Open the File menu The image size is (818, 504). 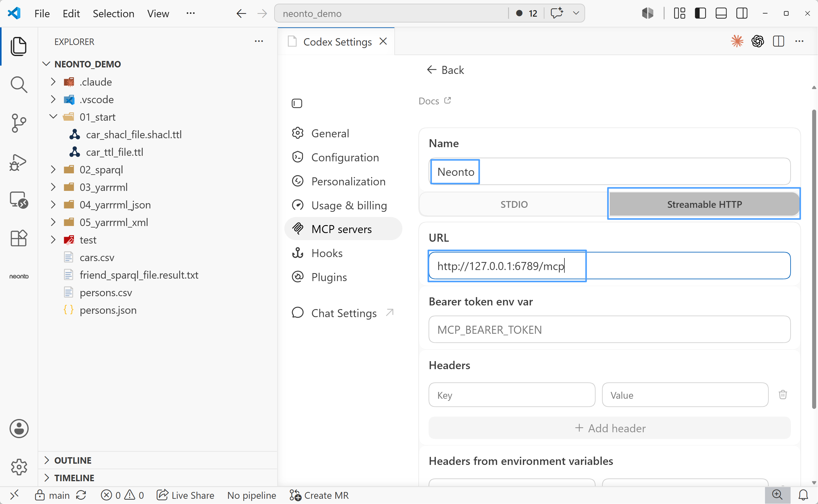tap(42, 13)
